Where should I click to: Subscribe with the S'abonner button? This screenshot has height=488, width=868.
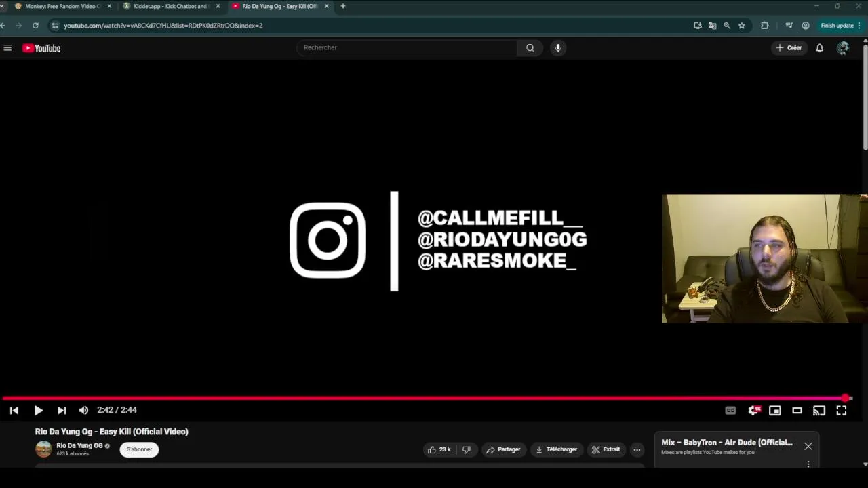coord(139,449)
